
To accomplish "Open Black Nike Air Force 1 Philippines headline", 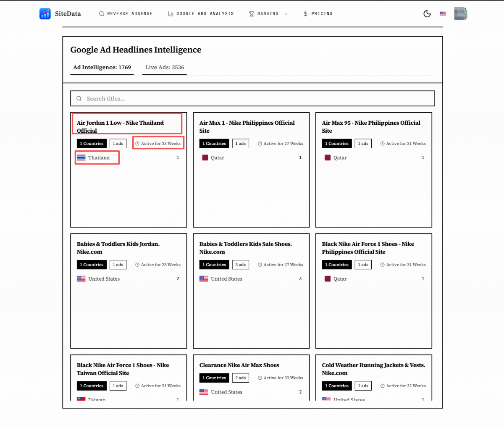I will [x=368, y=248].
